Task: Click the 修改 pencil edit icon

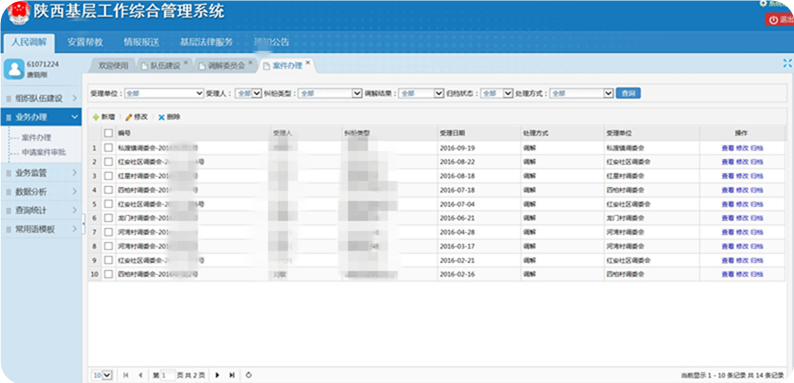Action: 129,118
